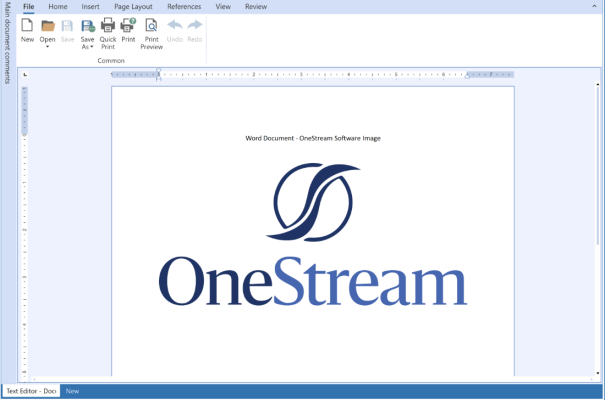Open Print Preview from the ribbon
The height and width of the screenshot is (400, 605).
coord(151,26)
